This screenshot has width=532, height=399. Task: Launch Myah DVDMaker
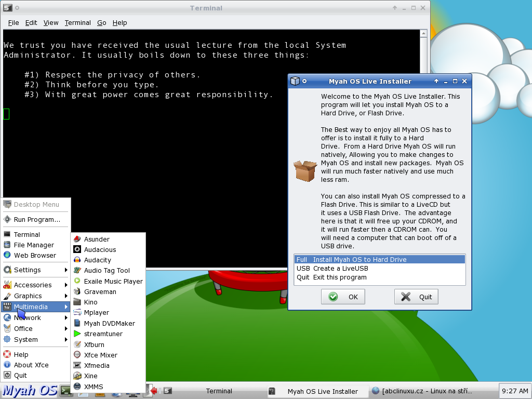point(108,323)
